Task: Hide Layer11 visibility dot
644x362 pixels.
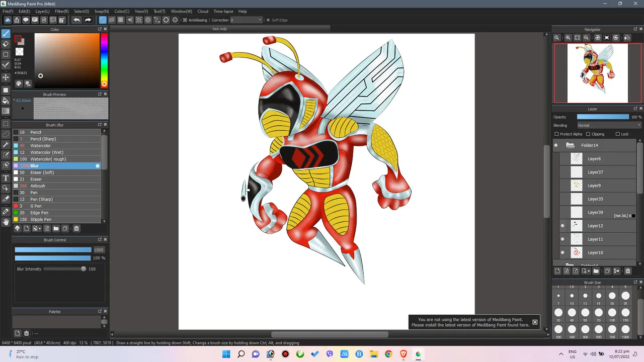Action: 562,239
